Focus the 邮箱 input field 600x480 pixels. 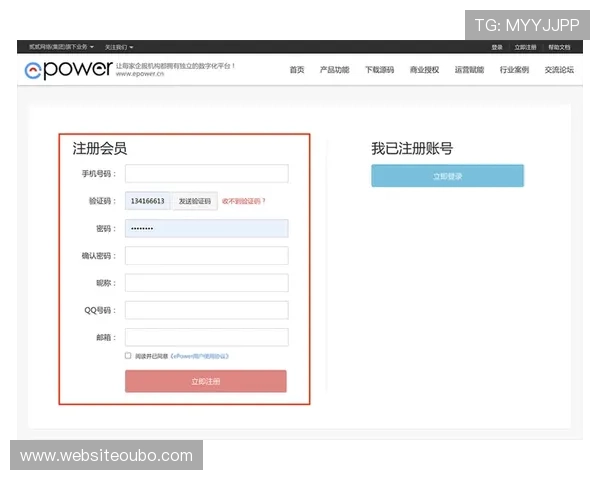pos(207,337)
